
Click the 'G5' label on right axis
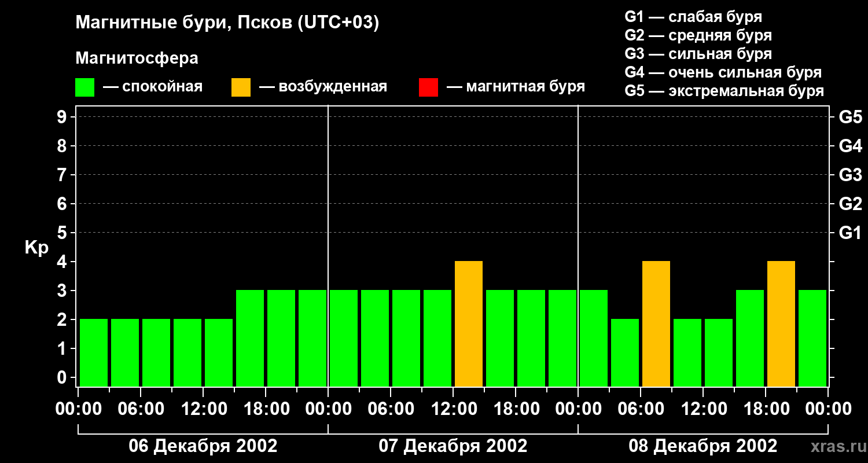coord(850,117)
